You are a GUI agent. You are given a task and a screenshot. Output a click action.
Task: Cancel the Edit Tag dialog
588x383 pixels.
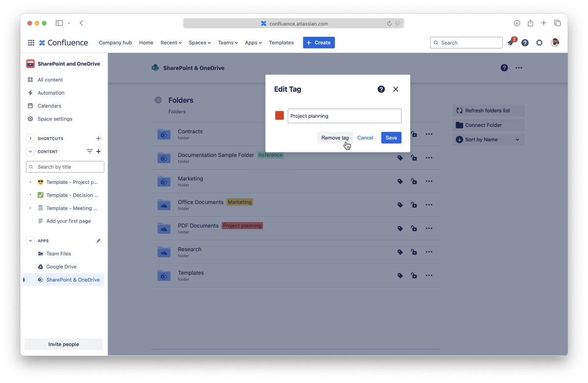click(x=365, y=138)
